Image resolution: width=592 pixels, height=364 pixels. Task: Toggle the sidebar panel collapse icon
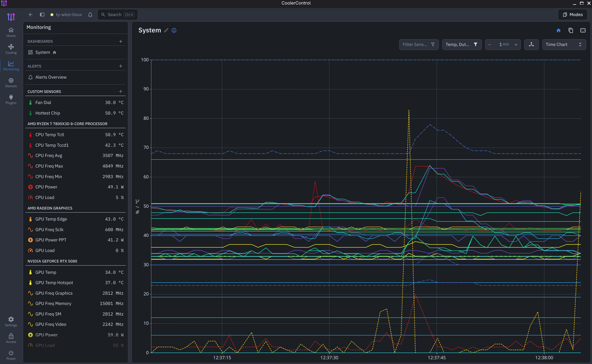coord(42,15)
